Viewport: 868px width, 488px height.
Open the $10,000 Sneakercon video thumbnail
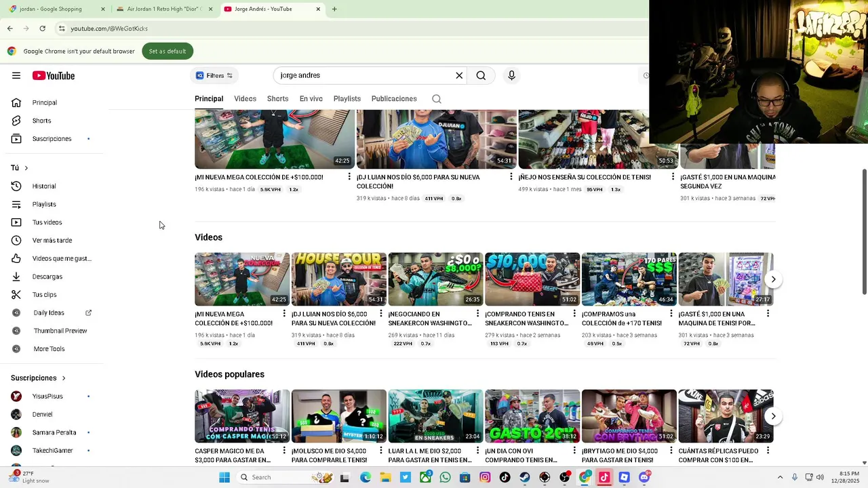click(532, 279)
